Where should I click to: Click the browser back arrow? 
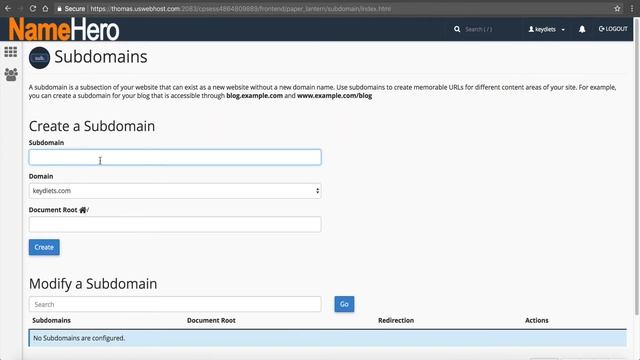click(x=8, y=8)
